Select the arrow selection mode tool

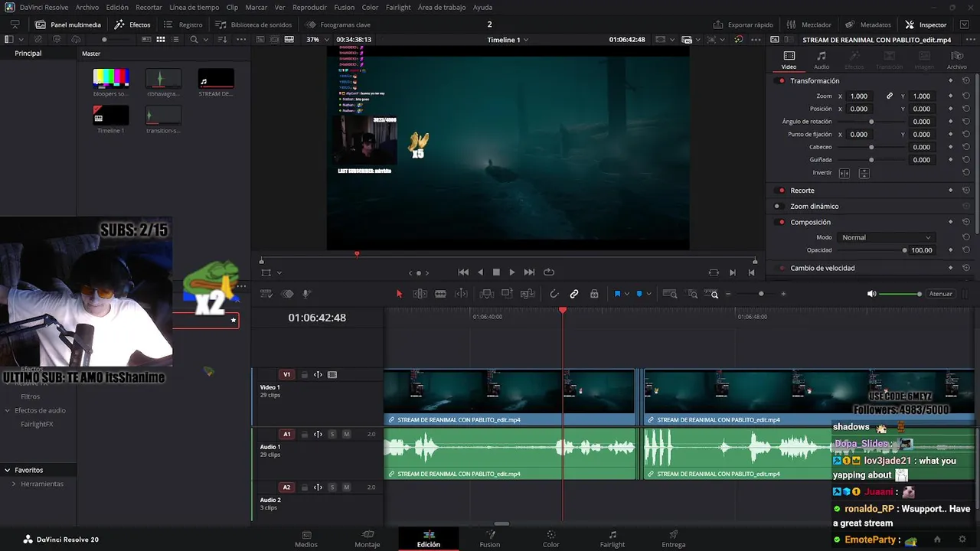point(399,294)
